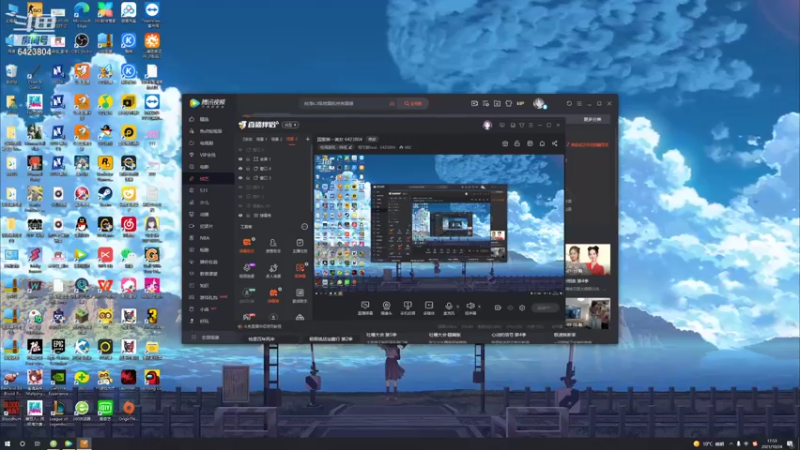Open the top home item in Tencent Video sidebar
The image size is (800, 450).
click(203, 119)
